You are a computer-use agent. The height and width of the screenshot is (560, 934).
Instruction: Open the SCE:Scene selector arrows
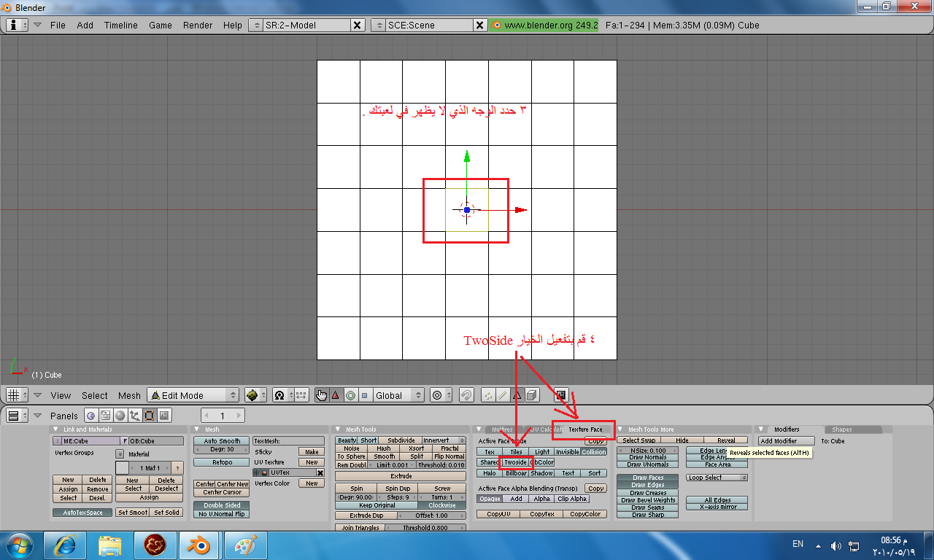pos(379,25)
